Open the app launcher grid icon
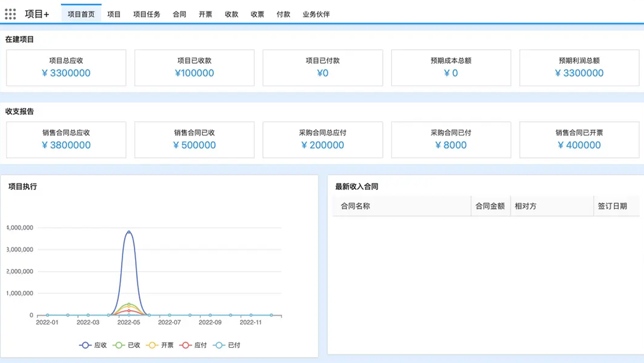644x363 pixels. [x=9, y=13]
